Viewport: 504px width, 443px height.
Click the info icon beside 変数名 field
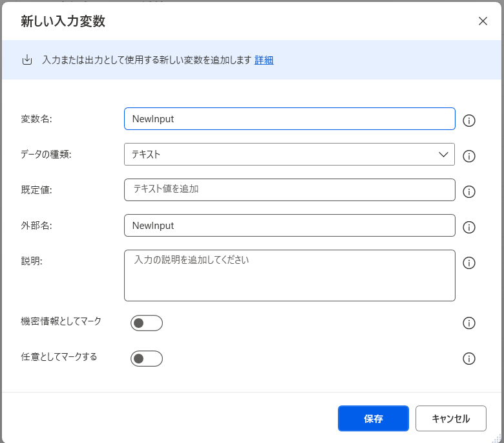tap(470, 120)
